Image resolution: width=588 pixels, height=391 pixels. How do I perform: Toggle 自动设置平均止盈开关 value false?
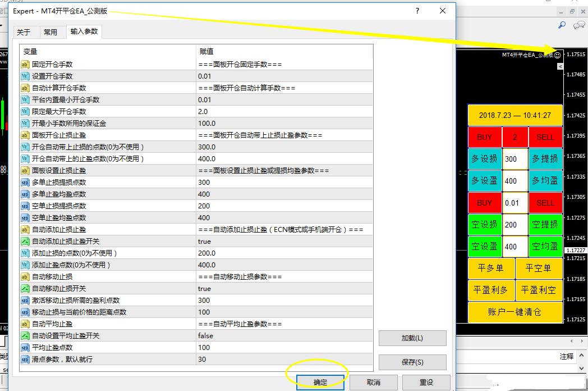click(x=284, y=336)
